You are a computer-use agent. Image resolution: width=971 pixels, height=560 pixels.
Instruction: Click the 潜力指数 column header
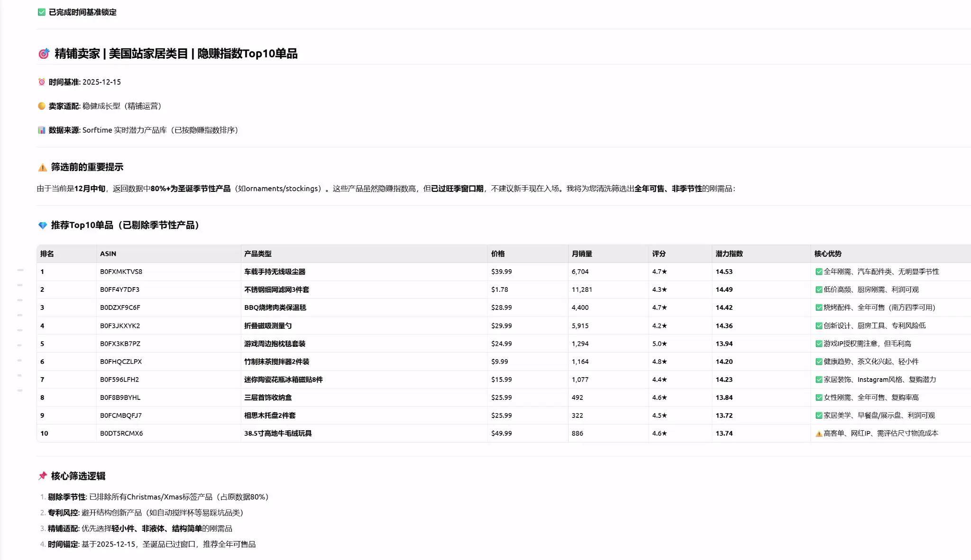coord(729,253)
